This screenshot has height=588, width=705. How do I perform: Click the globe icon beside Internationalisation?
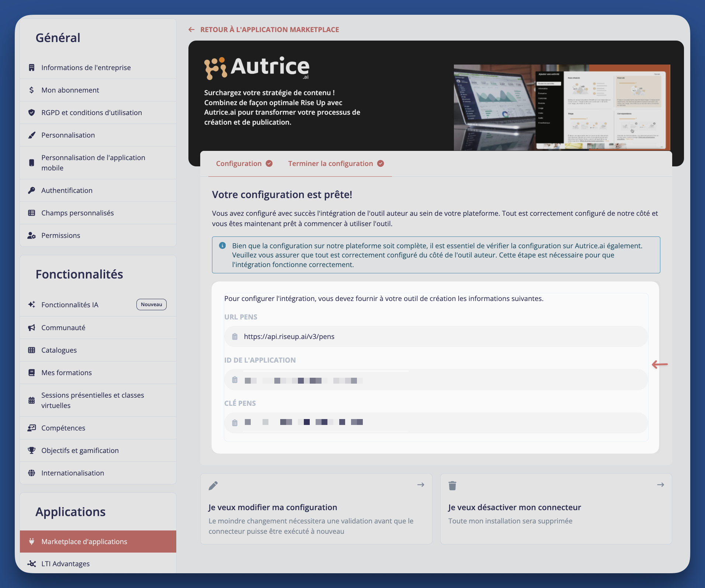tap(31, 473)
